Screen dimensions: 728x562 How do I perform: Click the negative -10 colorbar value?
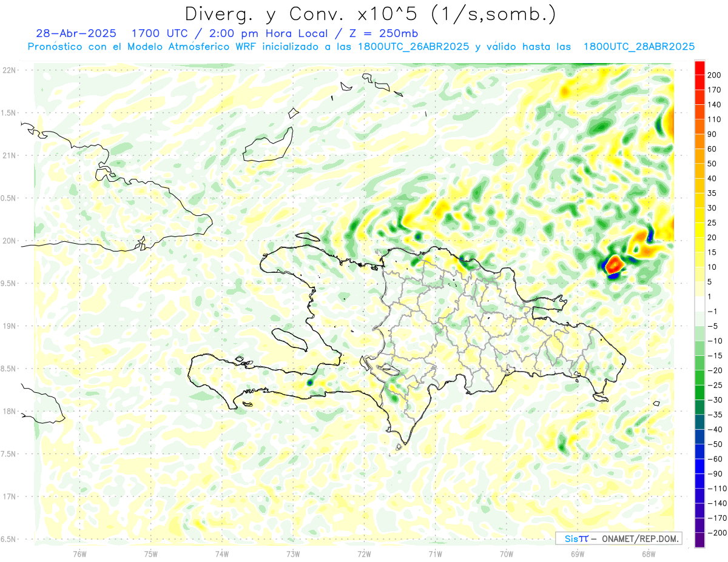tap(716, 341)
